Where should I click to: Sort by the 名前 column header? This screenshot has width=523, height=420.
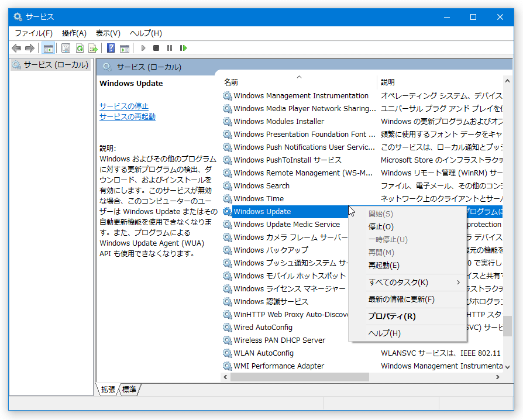point(299,82)
